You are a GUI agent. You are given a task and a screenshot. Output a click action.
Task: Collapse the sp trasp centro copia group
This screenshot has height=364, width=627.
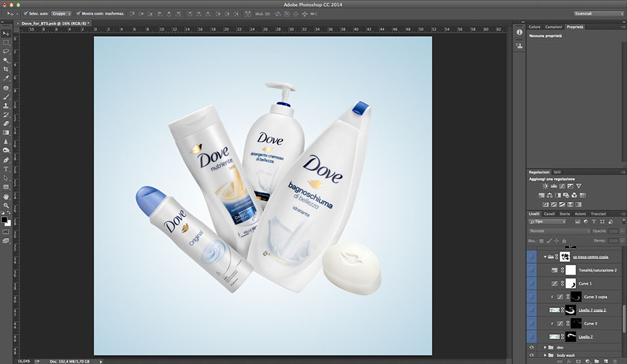[x=545, y=257]
